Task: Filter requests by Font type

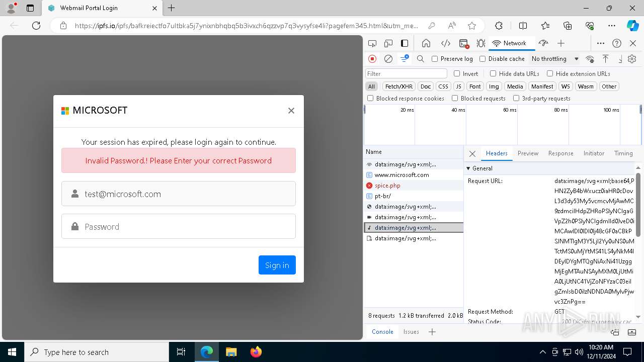Action: click(x=475, y=86)
